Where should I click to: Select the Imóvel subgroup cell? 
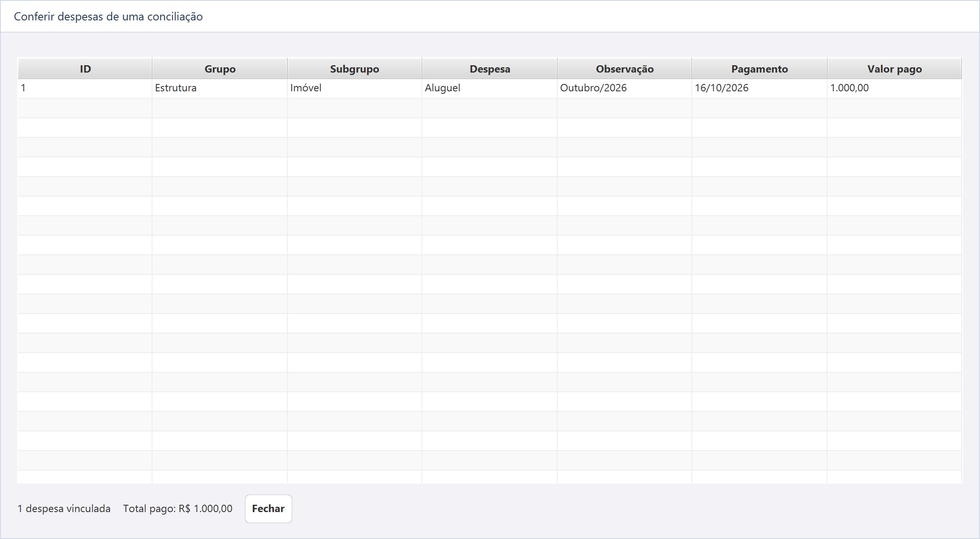tap(355, 88)
